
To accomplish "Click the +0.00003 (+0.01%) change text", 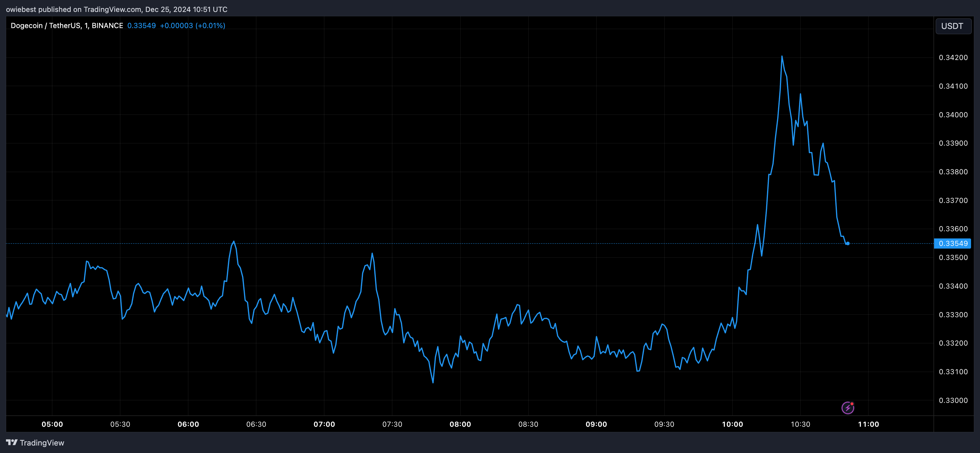I will (x=192, y=25).
